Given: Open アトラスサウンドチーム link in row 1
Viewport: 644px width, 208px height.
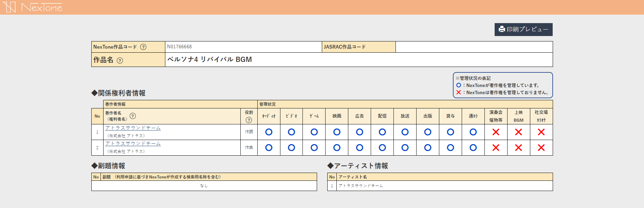Looking at the screenshot, I should [133, 128].
